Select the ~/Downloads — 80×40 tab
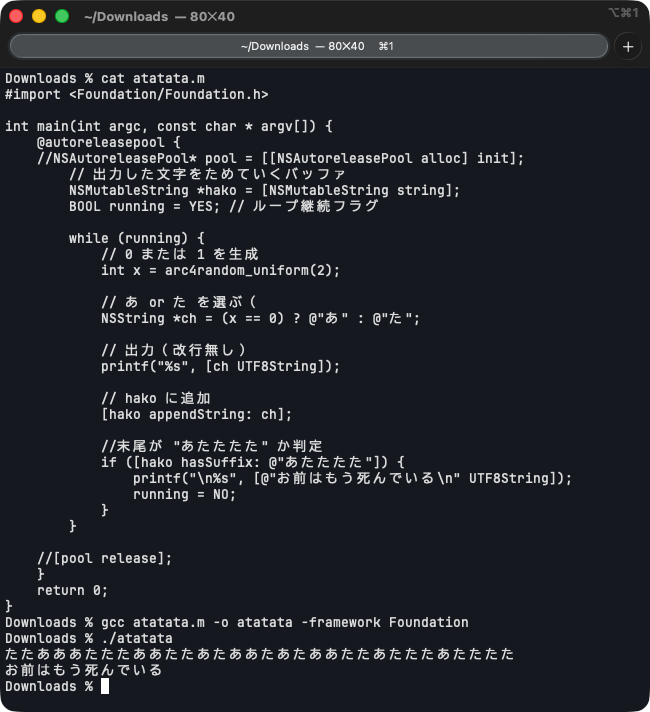 tap(308, 46)
